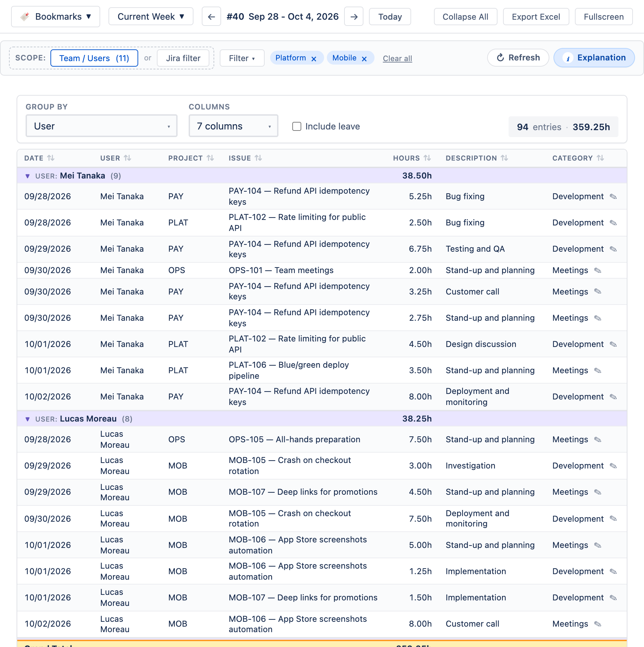Viewport: 644px width, 647px height.
Task: Toggle the Include leave checkbox
Action: point(297,126)
